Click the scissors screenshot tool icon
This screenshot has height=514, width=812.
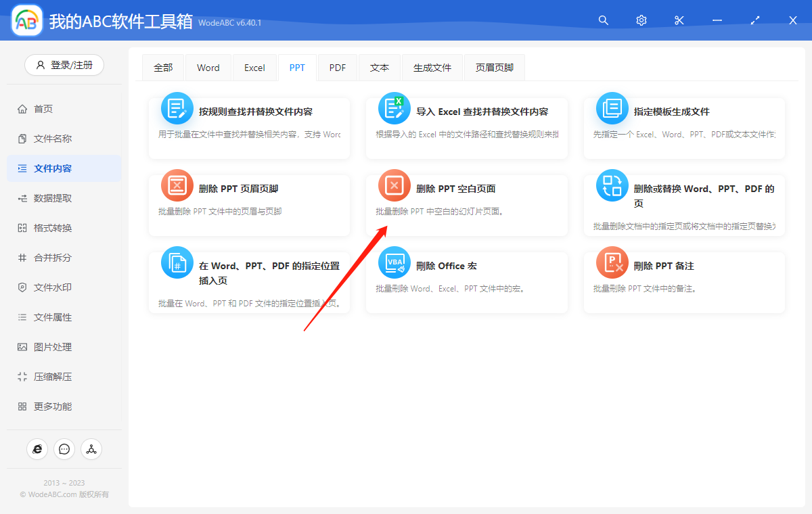coord(679,20)
